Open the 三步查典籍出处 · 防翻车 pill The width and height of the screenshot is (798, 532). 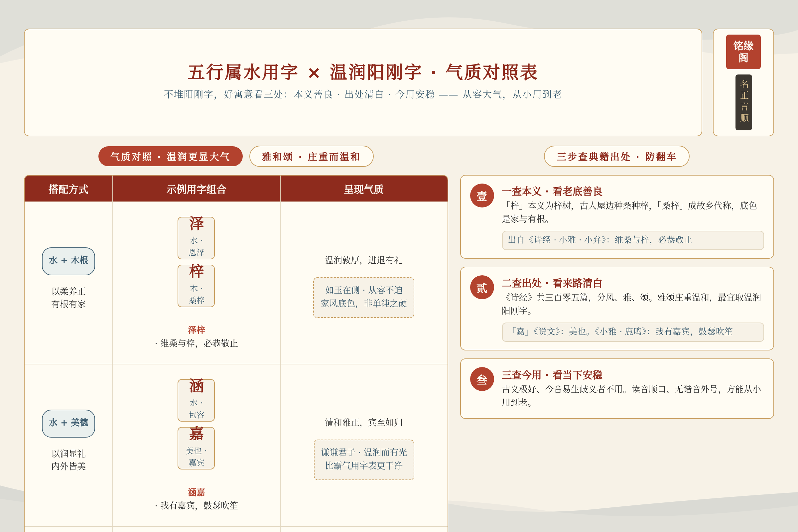point(616,156)
